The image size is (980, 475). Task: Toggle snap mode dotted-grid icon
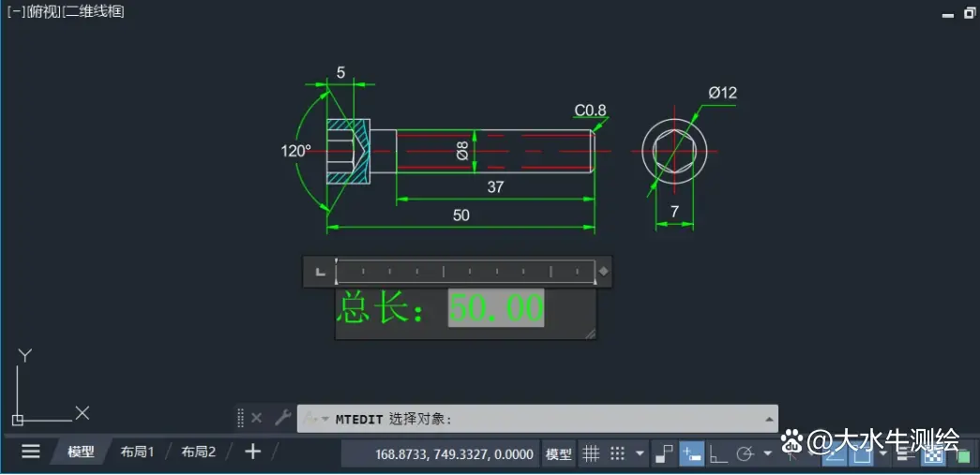pos(617,453)
